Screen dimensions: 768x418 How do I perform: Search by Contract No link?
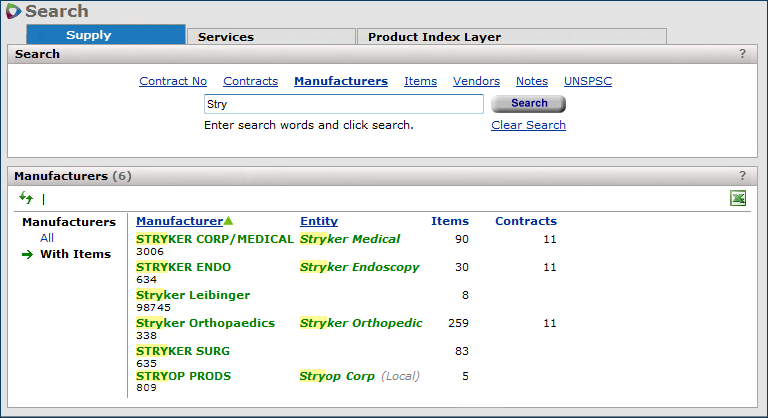coord(173,81)
